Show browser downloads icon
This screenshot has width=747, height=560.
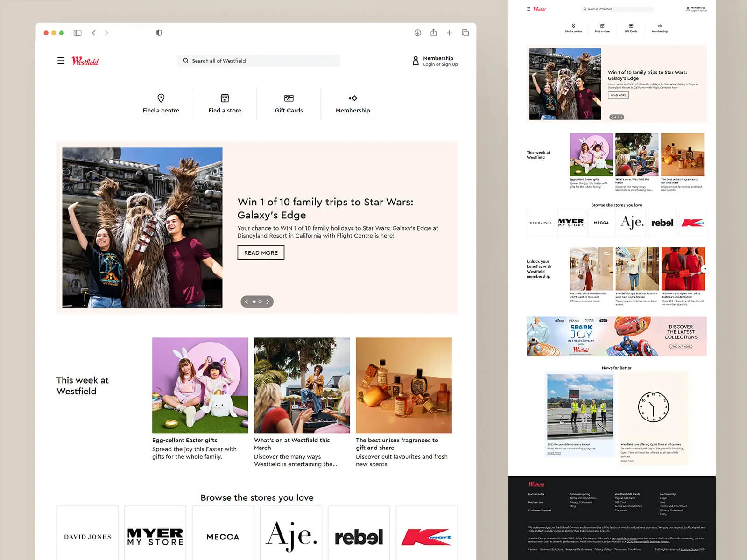click(x=417, y=33)
